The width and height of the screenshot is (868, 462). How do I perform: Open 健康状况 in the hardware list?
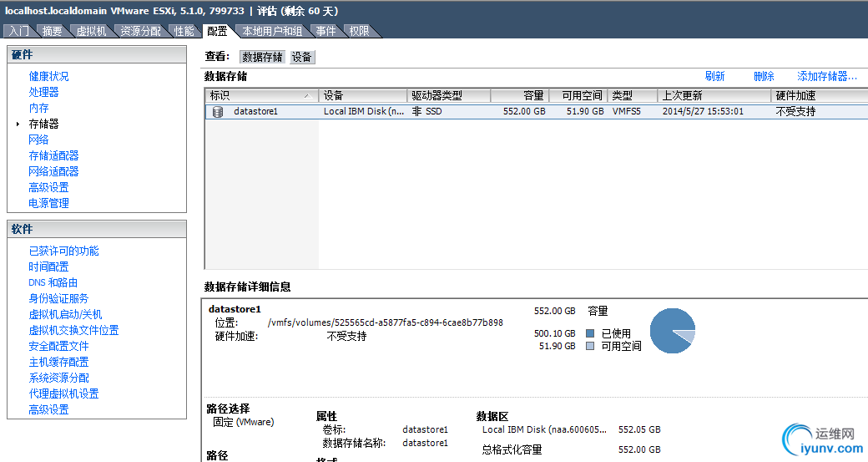click(48, 77)
